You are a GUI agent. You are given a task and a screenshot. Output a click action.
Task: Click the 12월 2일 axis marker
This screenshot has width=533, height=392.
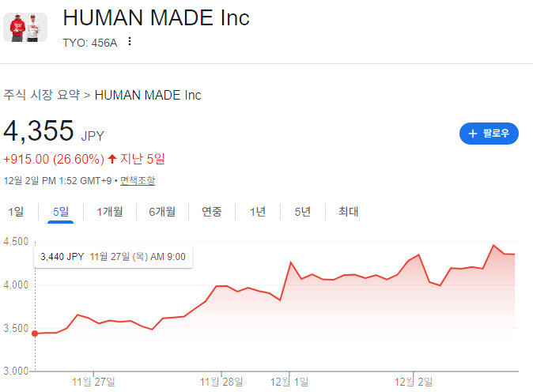pos(414,382)
